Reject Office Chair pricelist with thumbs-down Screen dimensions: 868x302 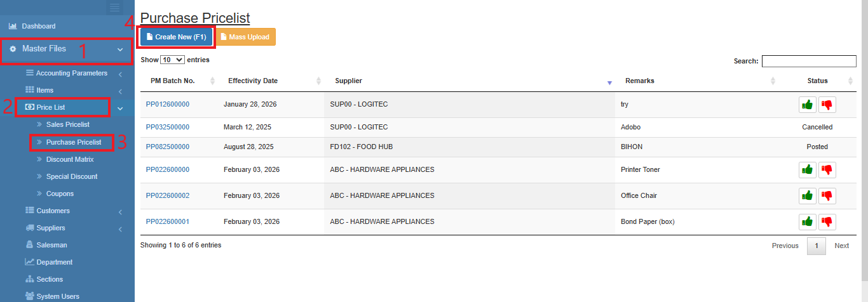(827, 195)
